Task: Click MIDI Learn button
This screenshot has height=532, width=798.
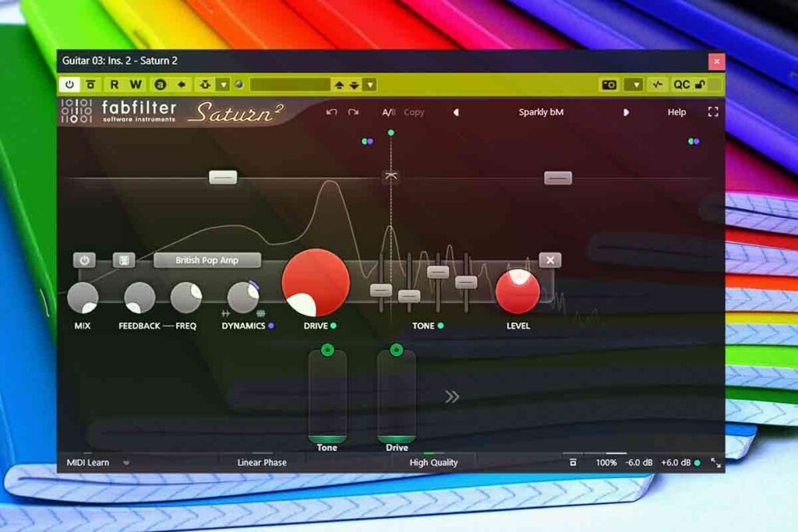Action: [x=88, y=463]
